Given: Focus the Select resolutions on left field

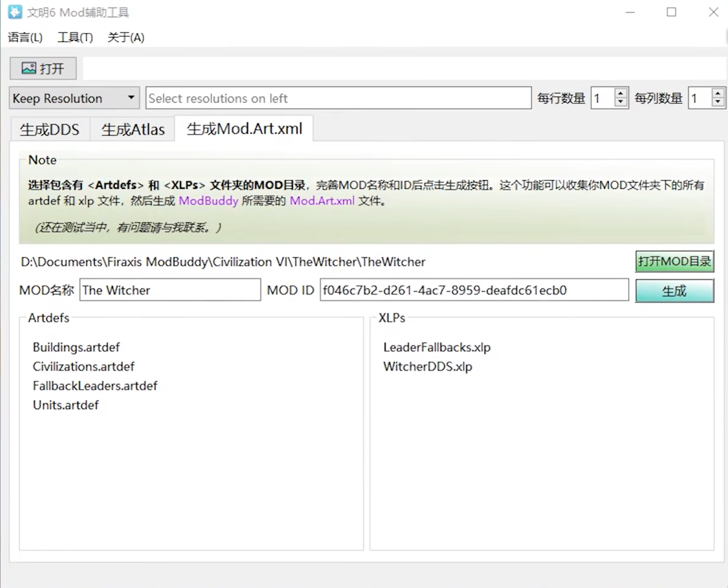Looking at the screenshot, I should pos(339,98).
